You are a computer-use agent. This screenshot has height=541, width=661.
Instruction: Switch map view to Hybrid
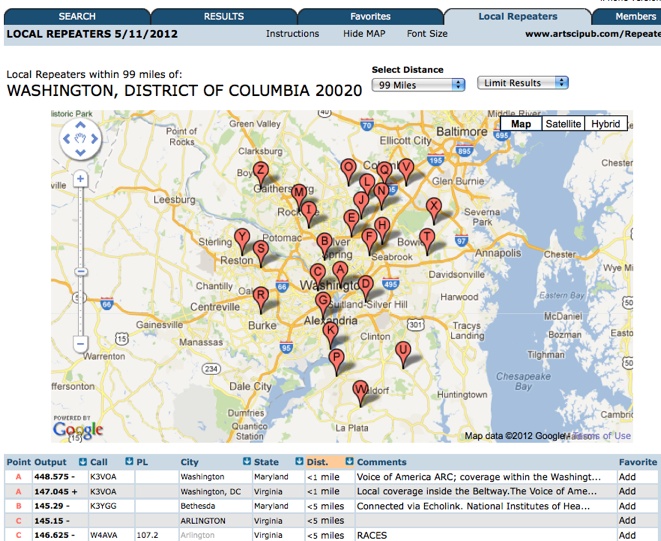pyautogui.click(x=605, y=124)
